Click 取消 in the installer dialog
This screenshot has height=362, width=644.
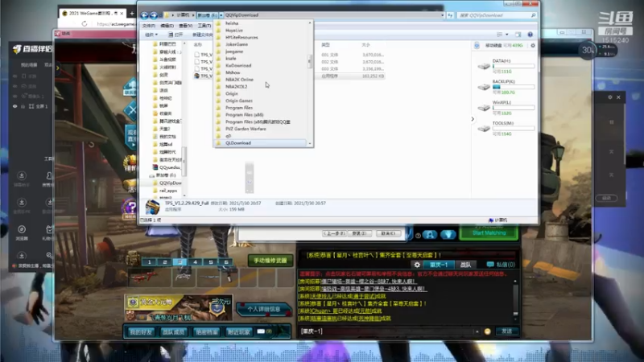[x=388, y=233]
